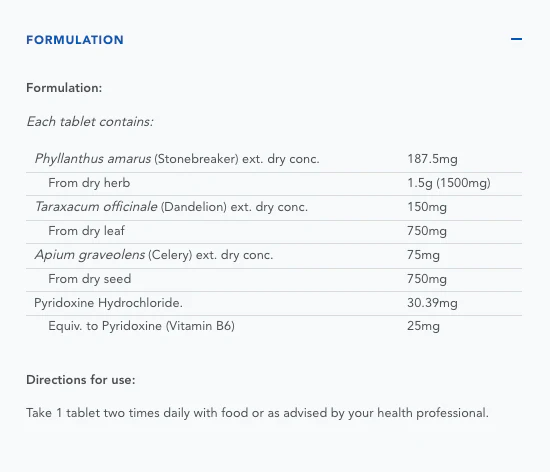Select the From dry herb row
This screenshot has width=550, height=472.
274,184
